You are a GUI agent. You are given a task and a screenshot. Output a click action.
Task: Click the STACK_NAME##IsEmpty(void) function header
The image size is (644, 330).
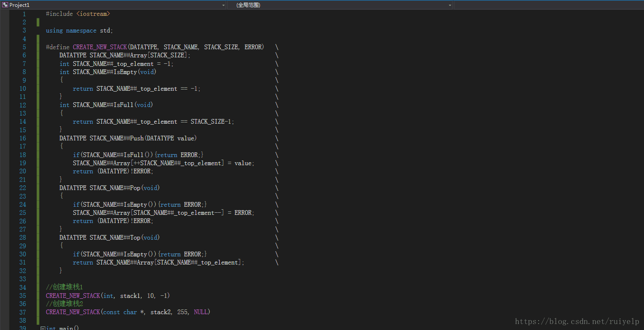tap(108, 72)
